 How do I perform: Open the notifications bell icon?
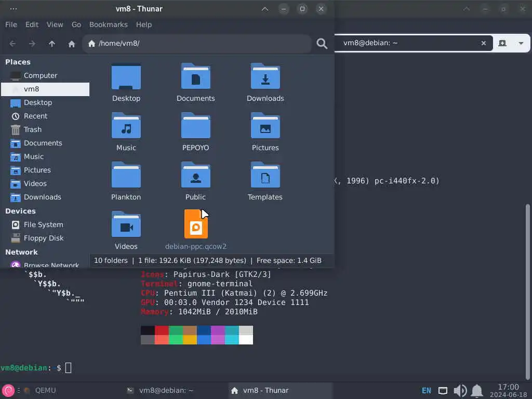click(477, 391)
